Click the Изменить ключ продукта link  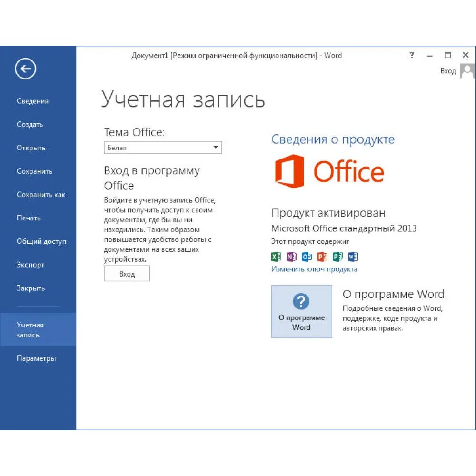pyautogui.click(x=314, y=269)
